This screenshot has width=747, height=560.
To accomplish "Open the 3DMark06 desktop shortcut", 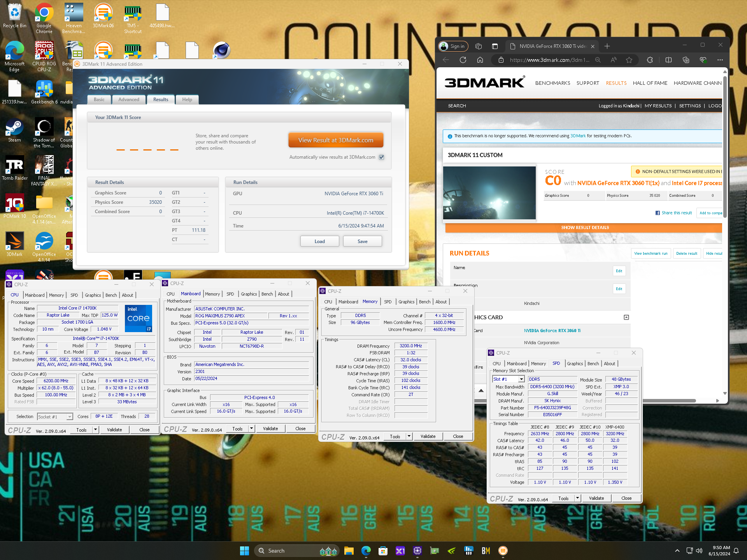I will (103, 16).
